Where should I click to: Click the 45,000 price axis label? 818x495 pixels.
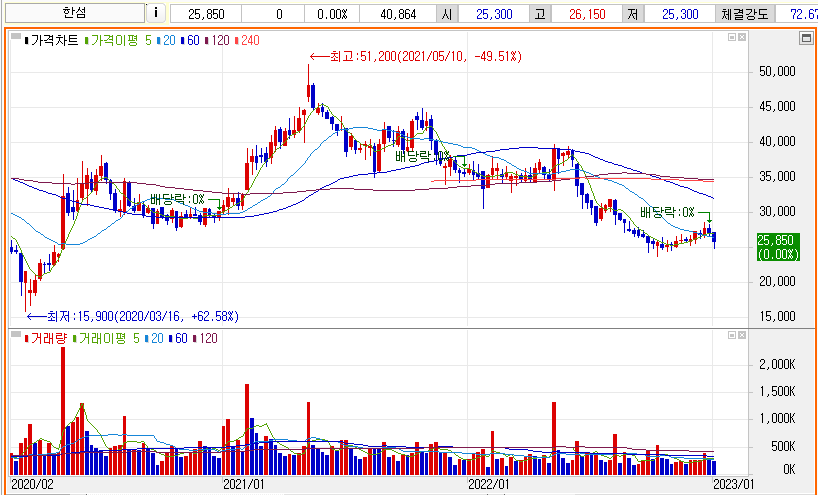tap(776, 107)
